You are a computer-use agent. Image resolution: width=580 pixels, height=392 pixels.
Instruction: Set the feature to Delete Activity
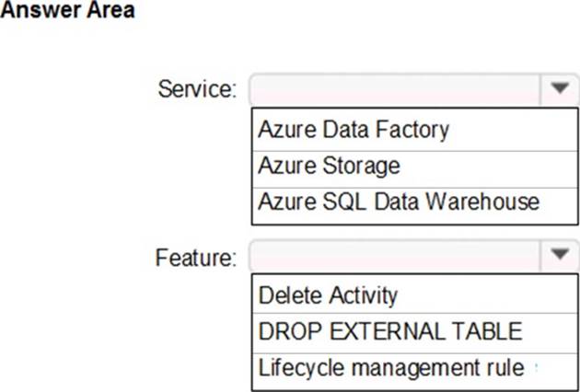pyautogui.click(x=328, y=295)
